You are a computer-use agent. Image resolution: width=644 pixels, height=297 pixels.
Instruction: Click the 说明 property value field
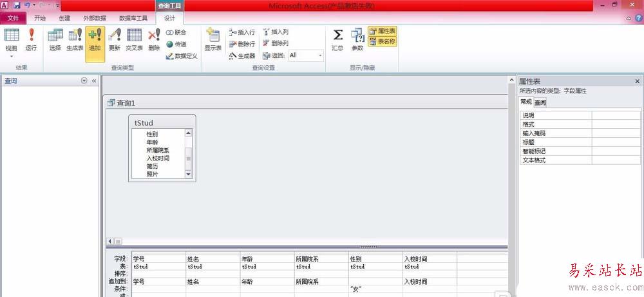coord(616,115)
